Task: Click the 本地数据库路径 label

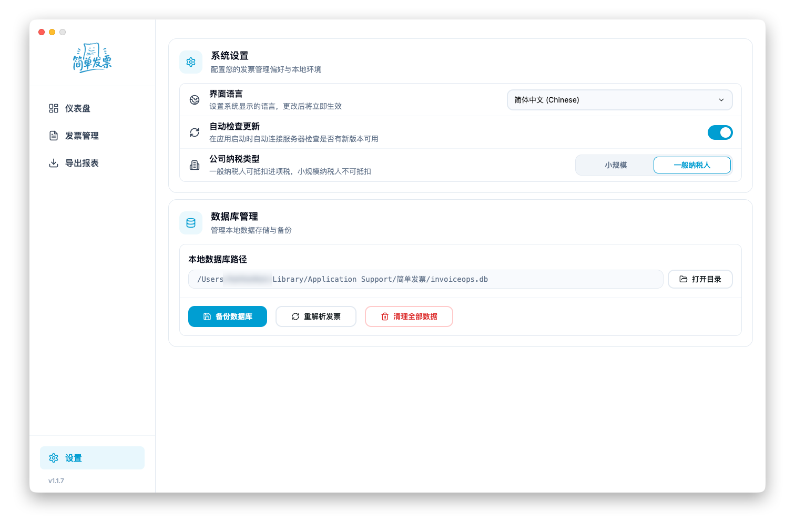Action: tap(218, 259)
